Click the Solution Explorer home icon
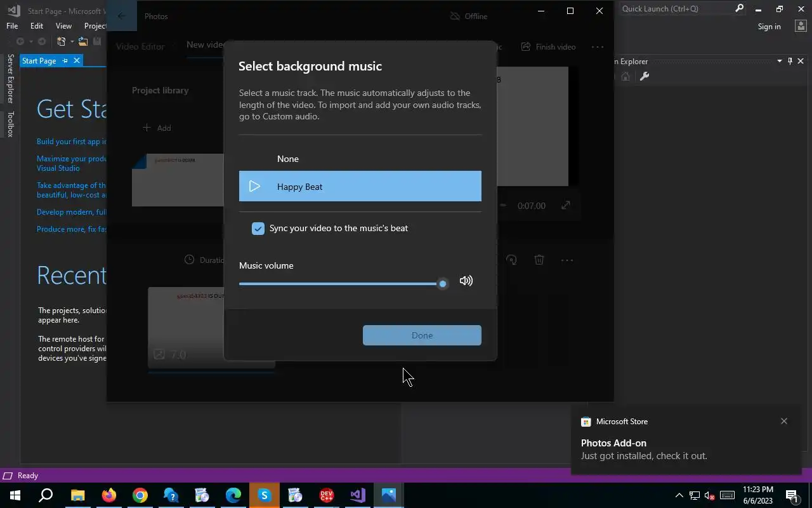 tap(625, 76)
